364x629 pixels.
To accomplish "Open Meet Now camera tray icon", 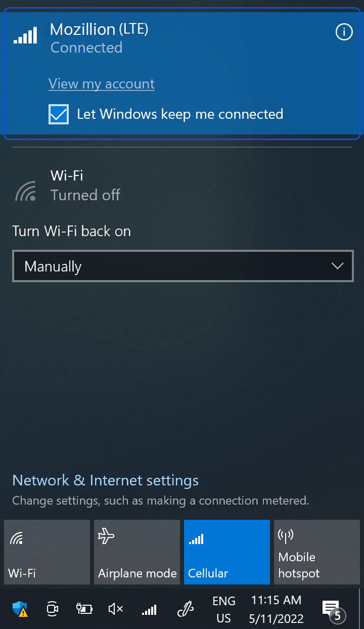I will pyautogui.click(x=52, y=609).
